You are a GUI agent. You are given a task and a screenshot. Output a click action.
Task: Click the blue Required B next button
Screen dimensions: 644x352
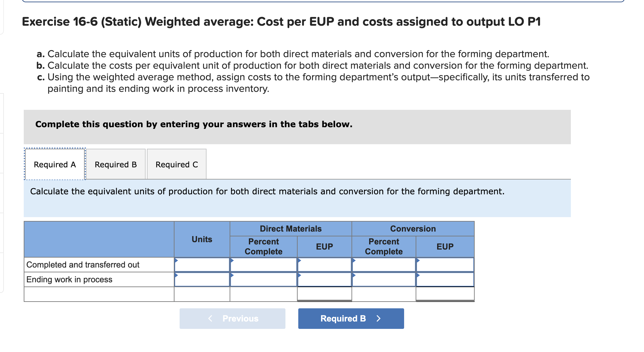tap(351, 318)
